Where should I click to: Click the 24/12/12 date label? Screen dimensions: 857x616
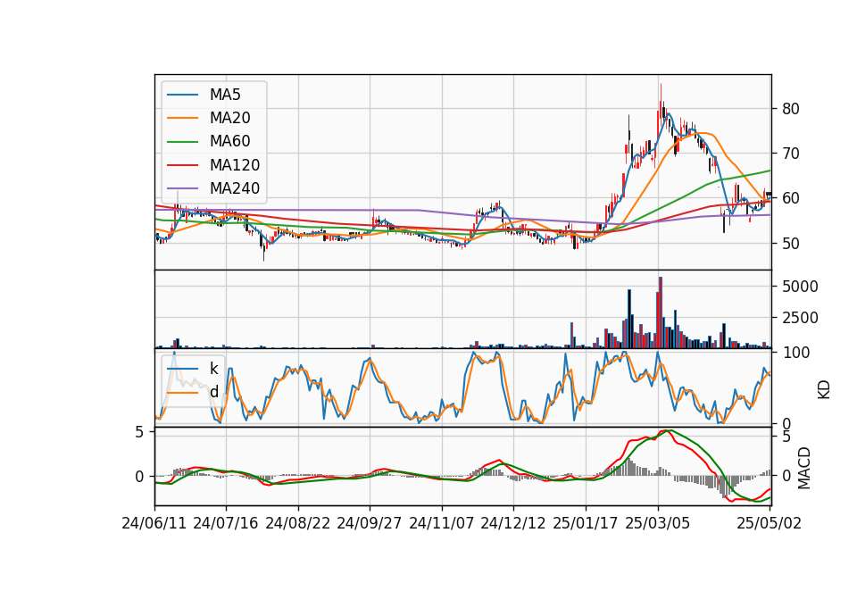(513, 523)
